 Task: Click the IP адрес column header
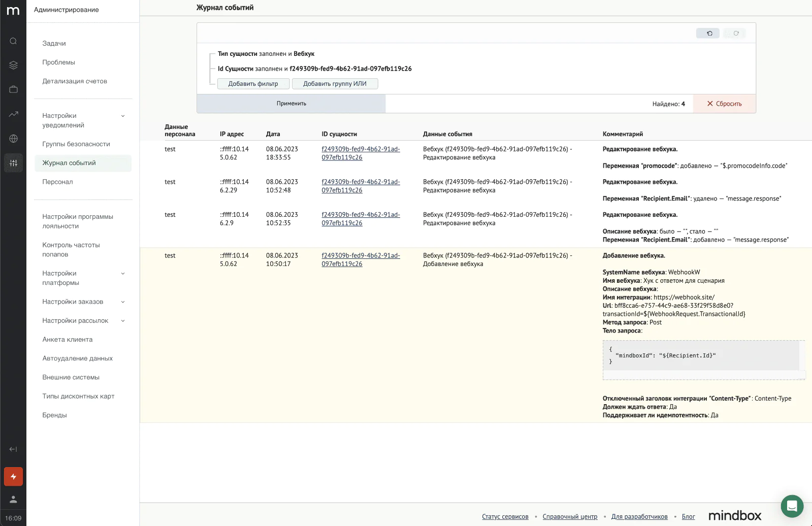coord(232,134)
